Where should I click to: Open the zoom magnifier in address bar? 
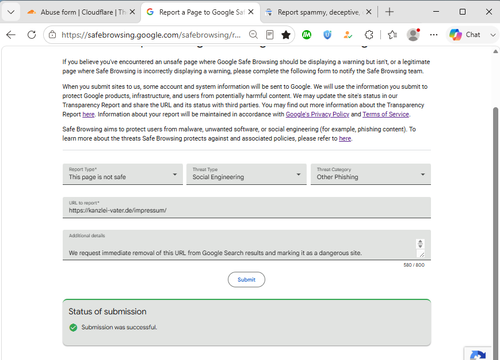point(253,35)
